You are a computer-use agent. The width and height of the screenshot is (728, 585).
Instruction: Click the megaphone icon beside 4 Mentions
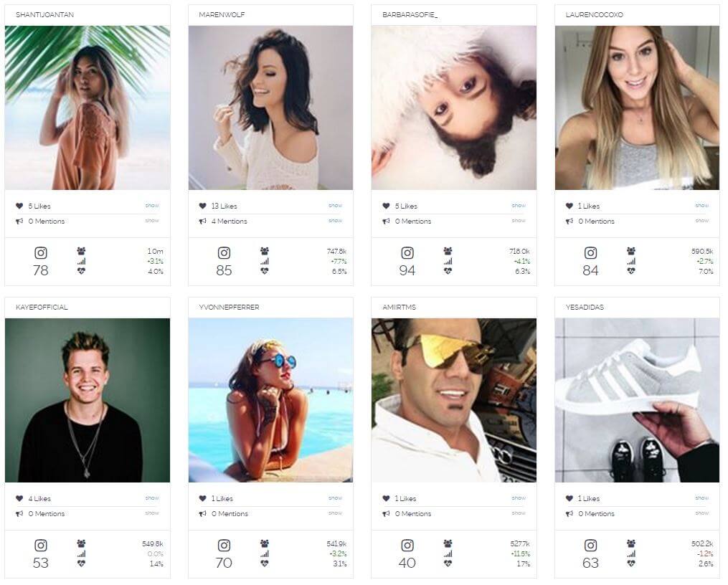tap(202, 222)
